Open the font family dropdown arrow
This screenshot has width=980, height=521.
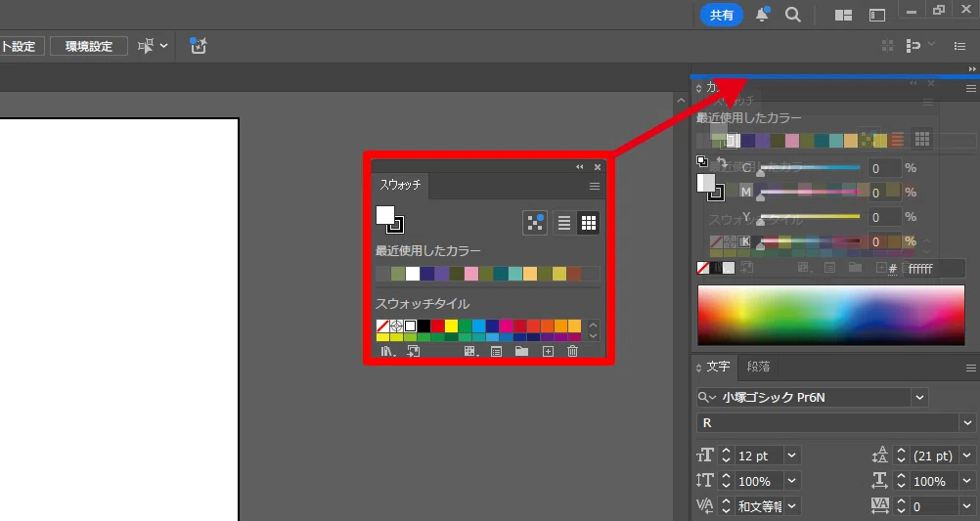[919, 397]
